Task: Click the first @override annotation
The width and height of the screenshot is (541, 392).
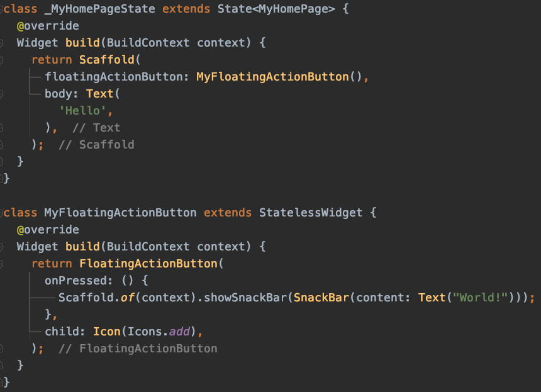Action: click(x=48, y=26)
